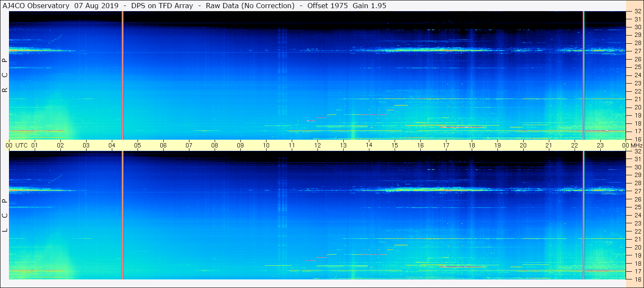Screen dimensions: 644x288
Task: Click the 18 hour tick on UTC axis
Action: tap(472, 145)
